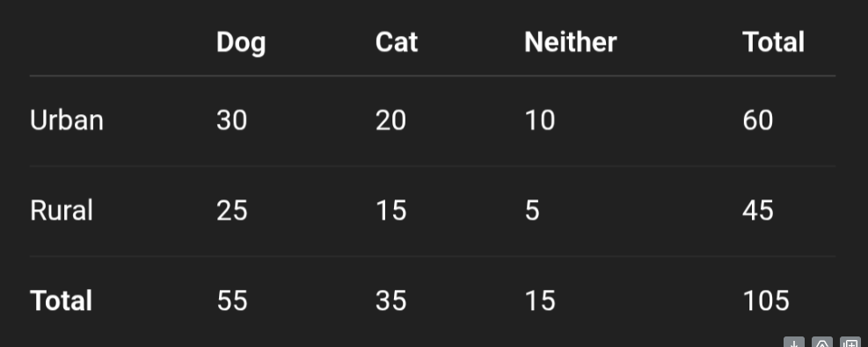The height and width of the screenshot is (347, 868).
Task: Click the Urban Neither cell value 10
Action: coord(539,119)
